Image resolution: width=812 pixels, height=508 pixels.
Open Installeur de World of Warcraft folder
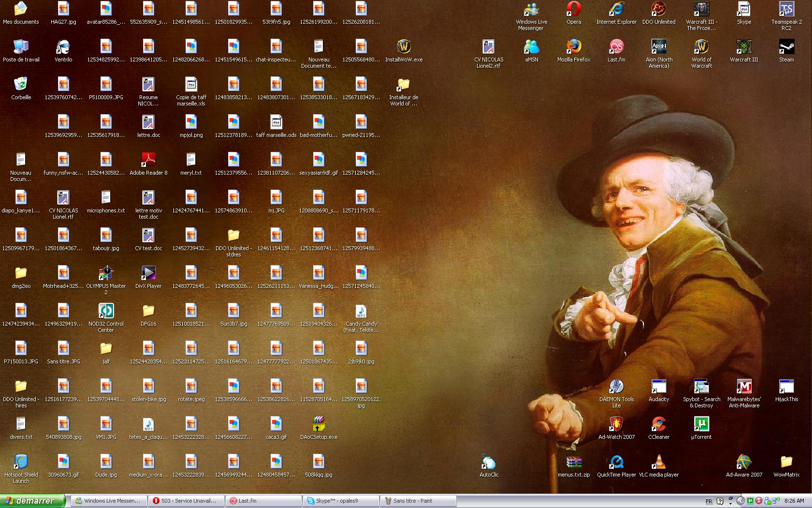pos(404,91)
